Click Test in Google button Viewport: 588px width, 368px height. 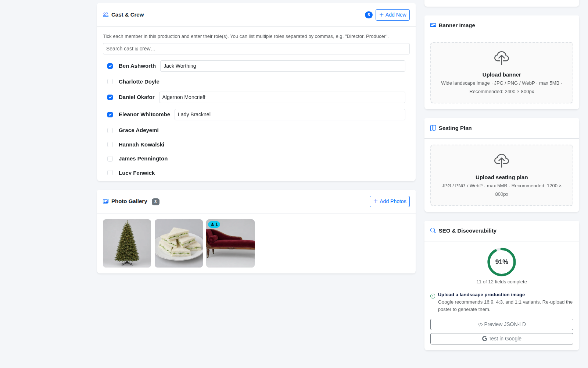coord(502,339)
